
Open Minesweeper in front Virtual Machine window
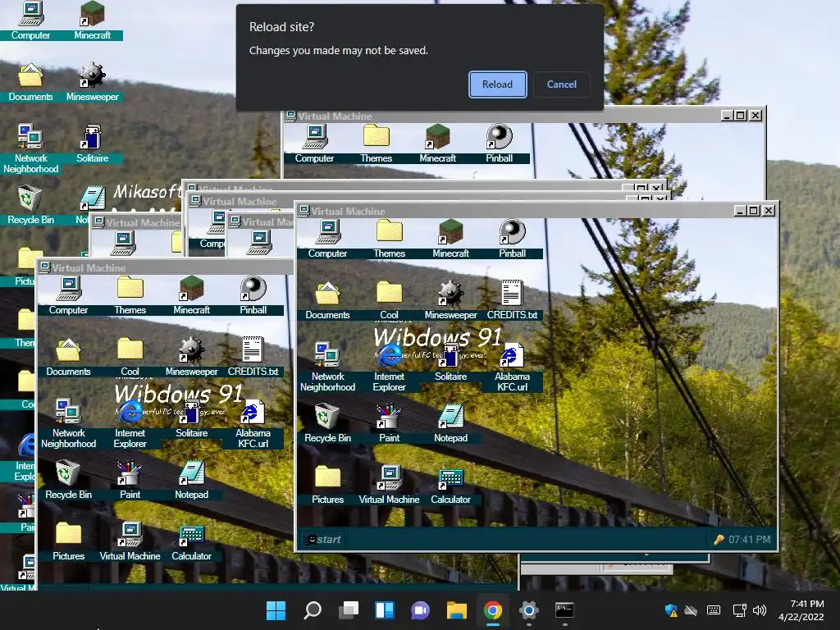[x=450, y=300]
